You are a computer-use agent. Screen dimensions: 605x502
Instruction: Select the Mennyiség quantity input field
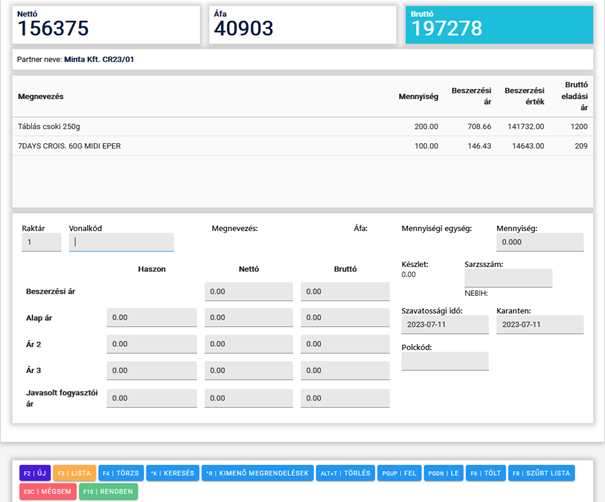(539, 242)
